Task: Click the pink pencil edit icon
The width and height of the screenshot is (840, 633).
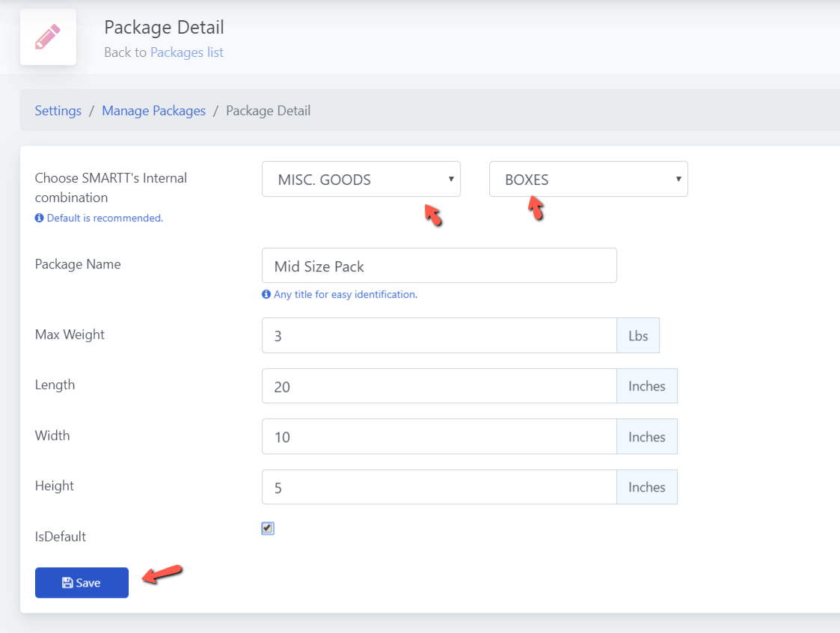Action: tap(48, 37)
